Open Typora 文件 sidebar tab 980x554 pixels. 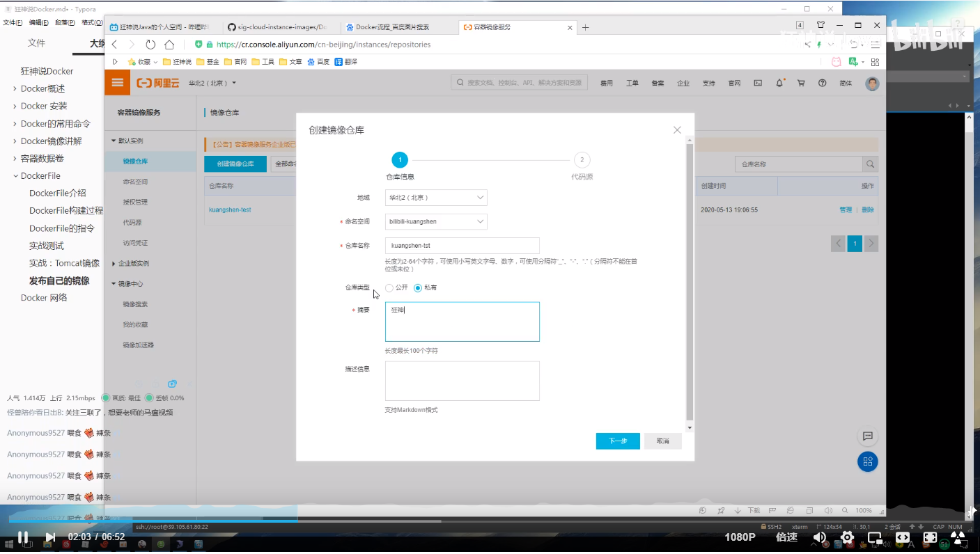point(36,43)
